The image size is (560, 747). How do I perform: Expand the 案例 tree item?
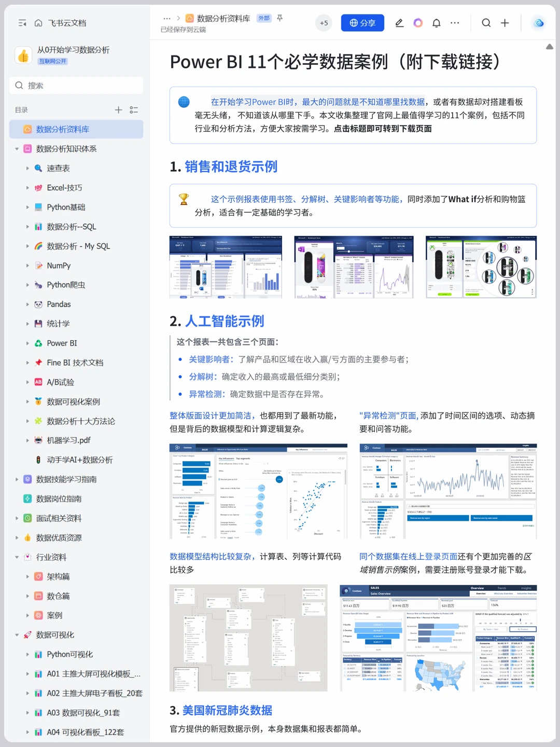pyautogui.click(x=28, y=615)
